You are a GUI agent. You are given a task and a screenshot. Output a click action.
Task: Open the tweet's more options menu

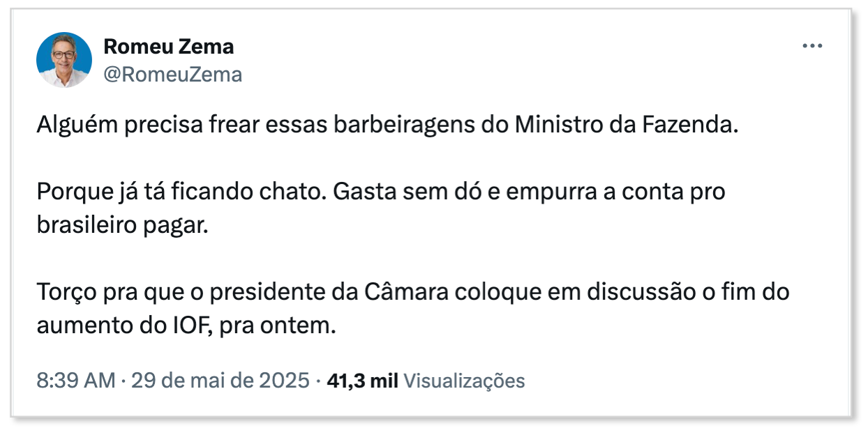tap(813, 47)
